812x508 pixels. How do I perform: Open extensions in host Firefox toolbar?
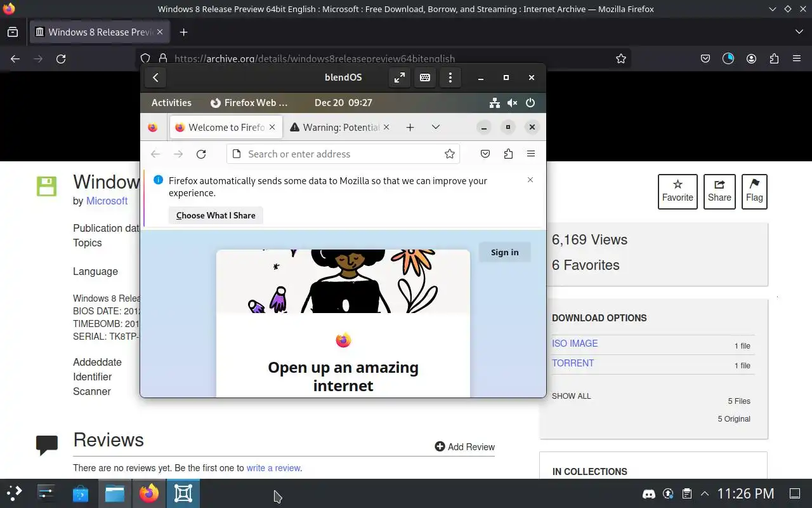[x=774, y=58]
